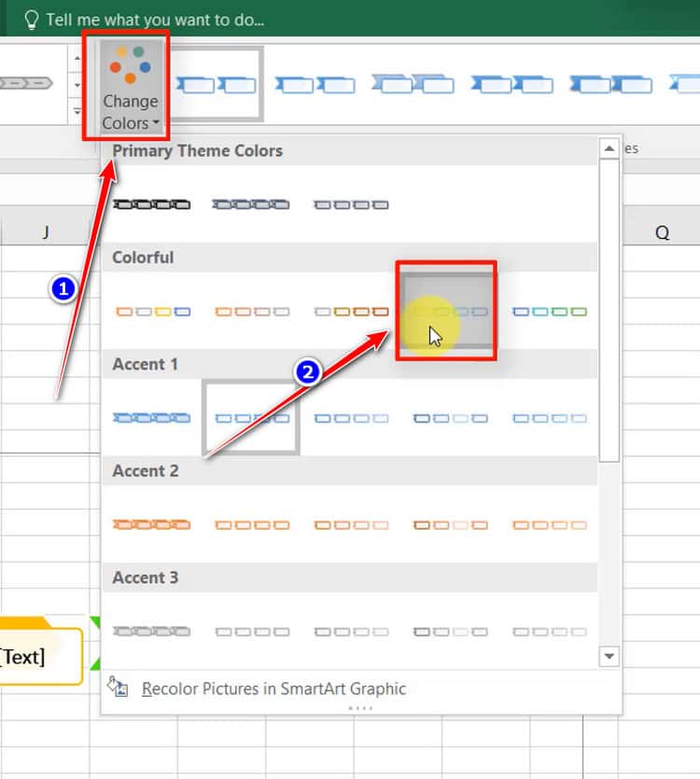700x779 pixels.
Task: Select fourth Accent 1 swatch
Action: pos(451,418)
